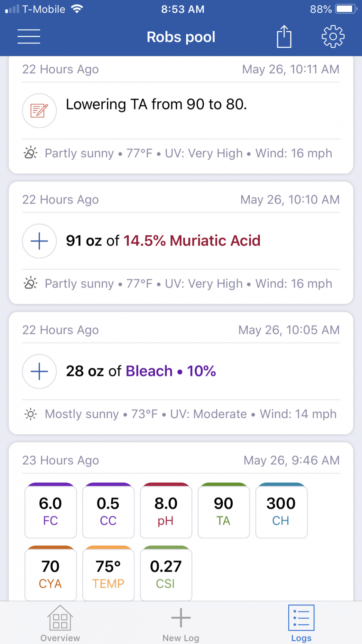Select the 75° TEMP reading tile

point(108,573)
